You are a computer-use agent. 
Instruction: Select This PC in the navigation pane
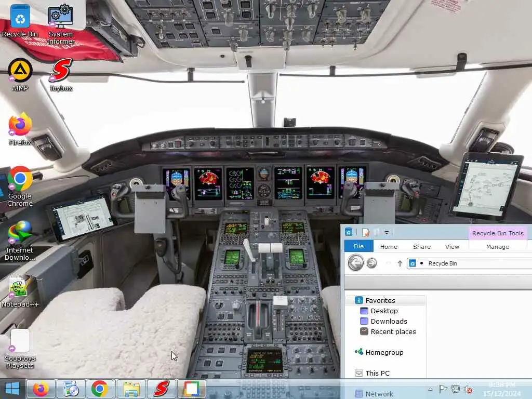(x=377, y=373)
